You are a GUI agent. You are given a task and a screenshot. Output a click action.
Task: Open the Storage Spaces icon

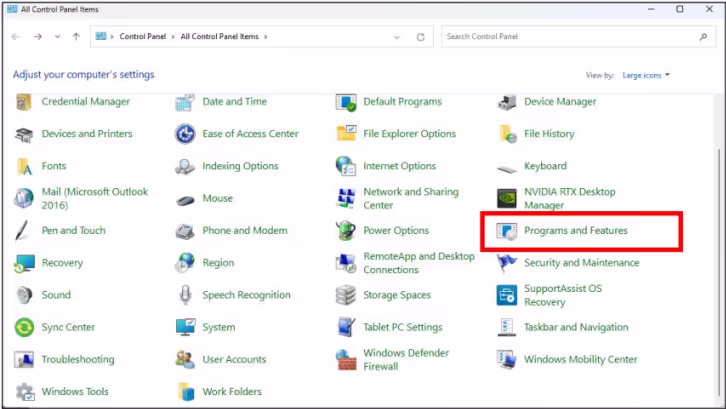(346, 295)
